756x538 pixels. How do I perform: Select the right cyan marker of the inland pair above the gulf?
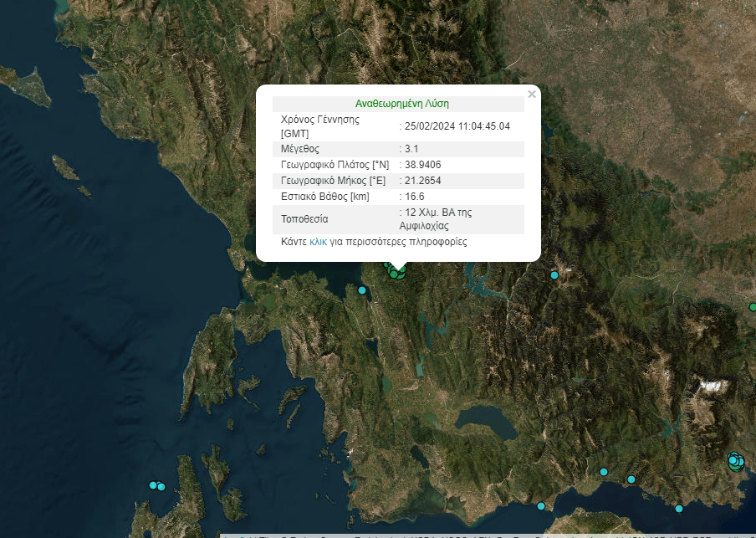631,479
